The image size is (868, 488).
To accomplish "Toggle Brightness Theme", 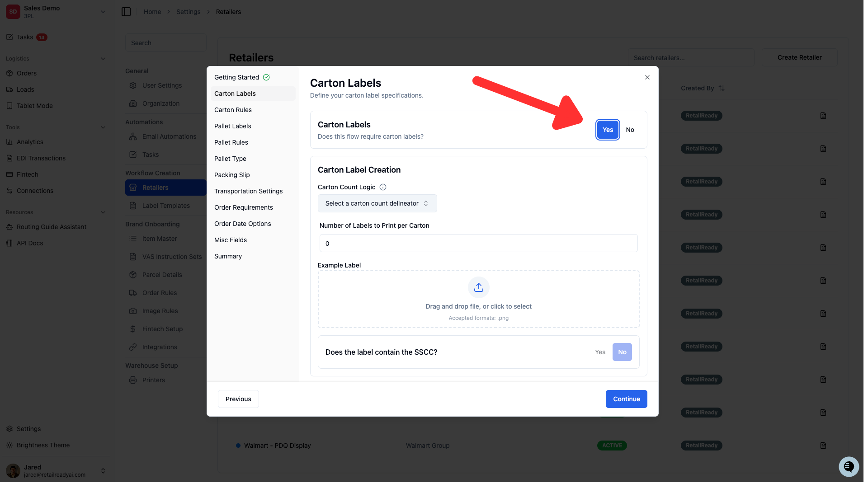I will (x=43, y=445).
